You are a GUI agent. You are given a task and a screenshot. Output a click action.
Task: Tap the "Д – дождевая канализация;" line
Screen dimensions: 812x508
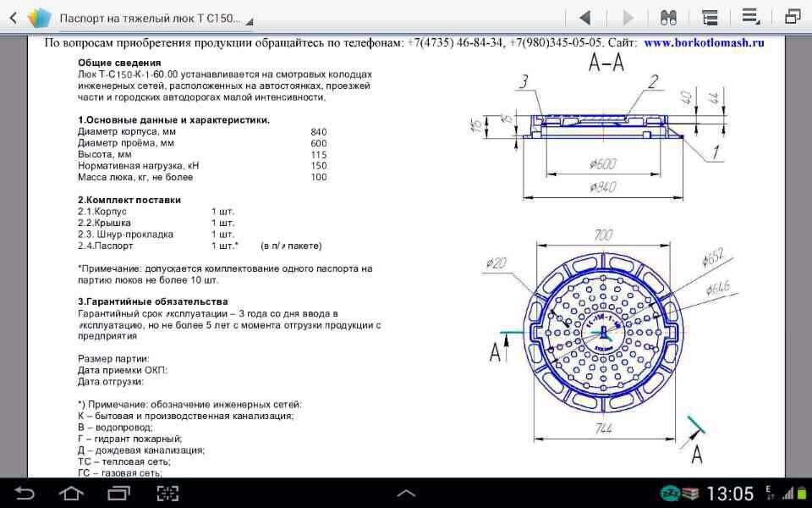pyautogui.click(x=141, y=450)
